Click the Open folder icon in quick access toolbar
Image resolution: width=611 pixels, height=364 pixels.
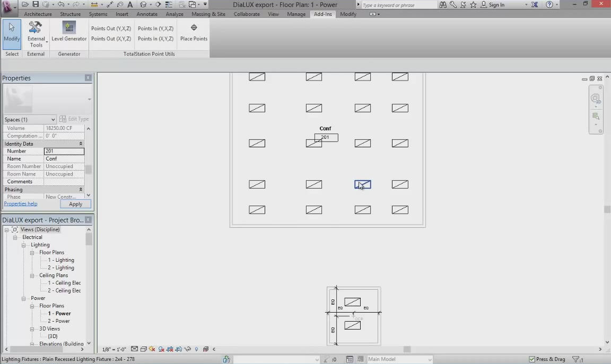coord(25,5)
